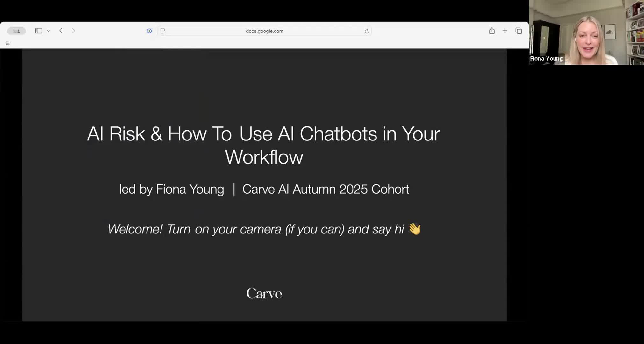
Task: Click the screen sharing indicator pill
Action: (17, 31)
